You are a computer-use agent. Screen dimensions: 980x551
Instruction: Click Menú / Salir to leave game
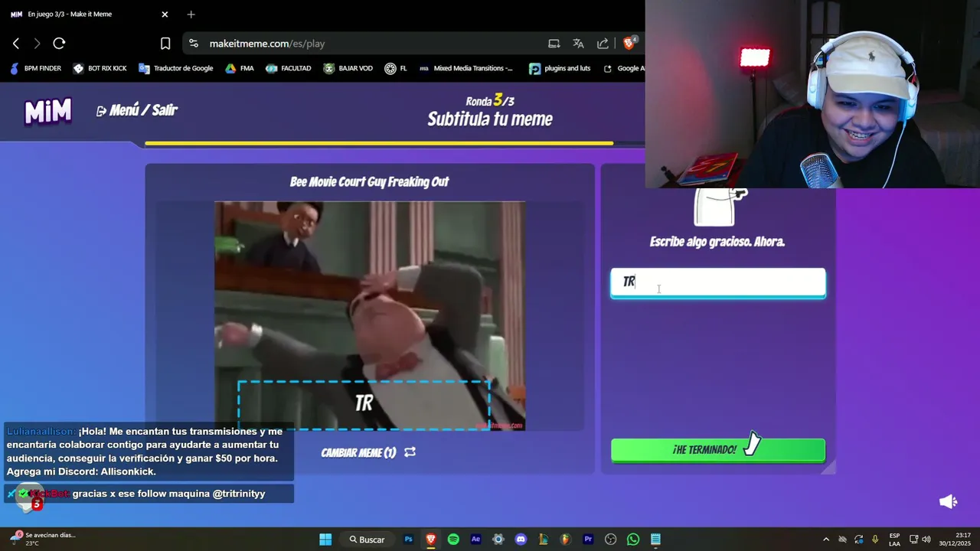click(137, 110)
